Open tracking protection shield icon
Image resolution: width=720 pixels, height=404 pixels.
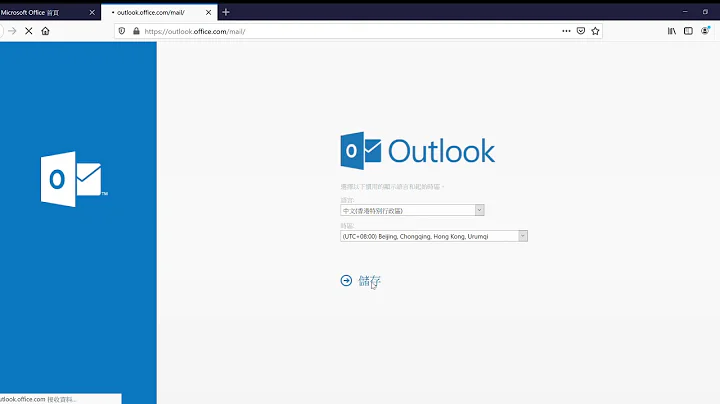click(x=122, y=31)
